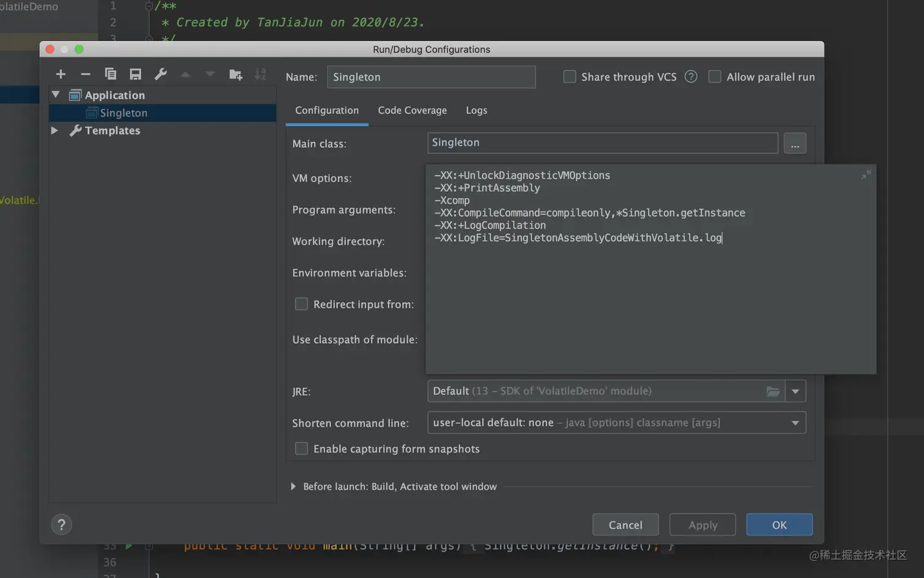Click the JRE browse folder icon
The width and height of the screenshot is (924, 578).
pos(773,391)
